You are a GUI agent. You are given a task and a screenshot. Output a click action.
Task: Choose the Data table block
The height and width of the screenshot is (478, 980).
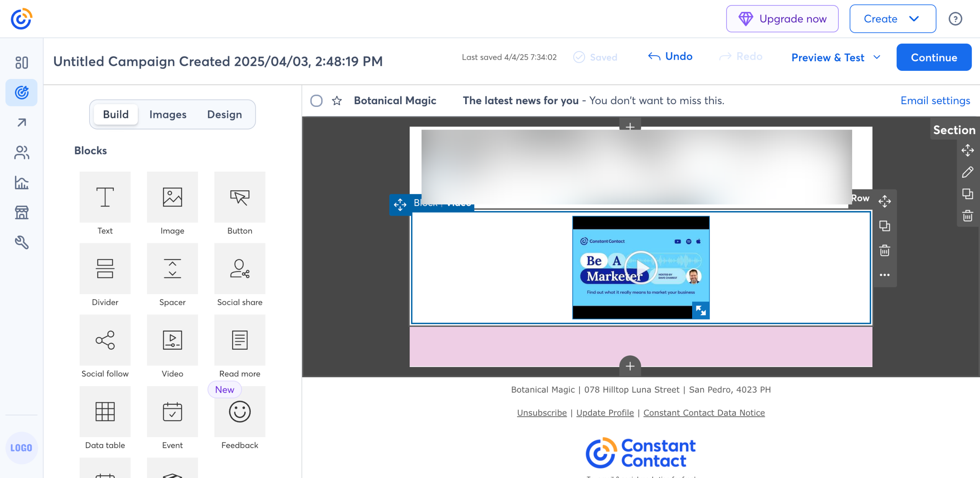click(x=105, y=411)
